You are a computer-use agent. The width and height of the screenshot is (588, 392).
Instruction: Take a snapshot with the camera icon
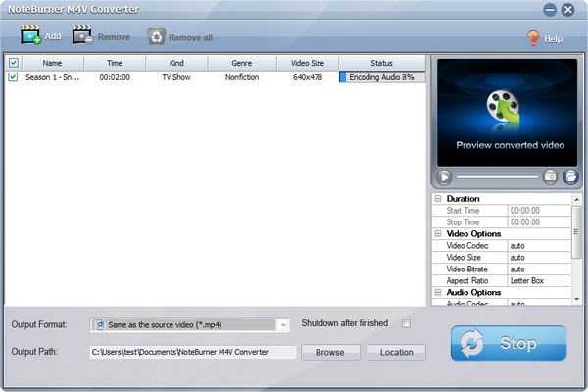pos(550,176)
